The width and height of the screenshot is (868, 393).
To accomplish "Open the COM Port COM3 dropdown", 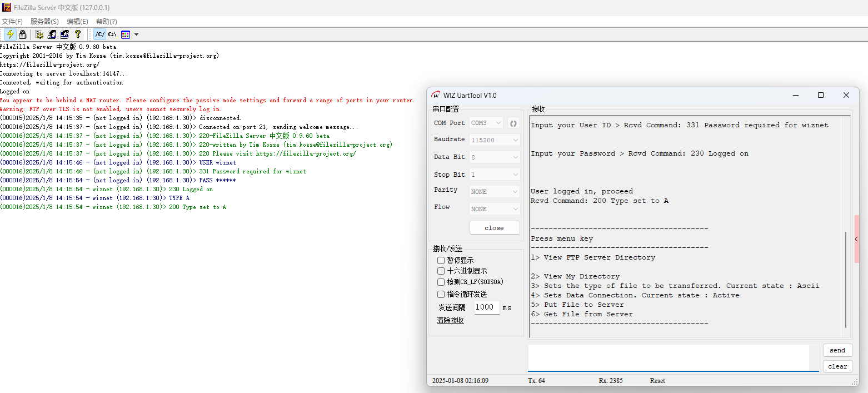I will click(x=486, y=123).
